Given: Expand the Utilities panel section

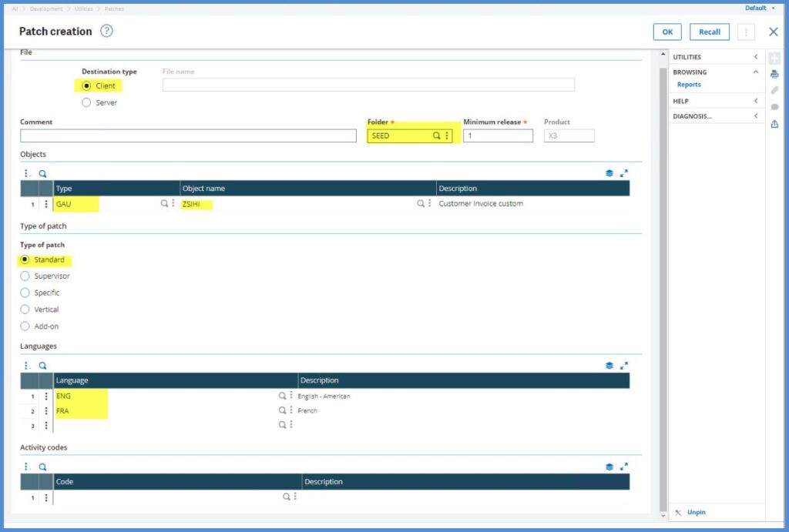Looking at the screenshot, I should 756,57.
